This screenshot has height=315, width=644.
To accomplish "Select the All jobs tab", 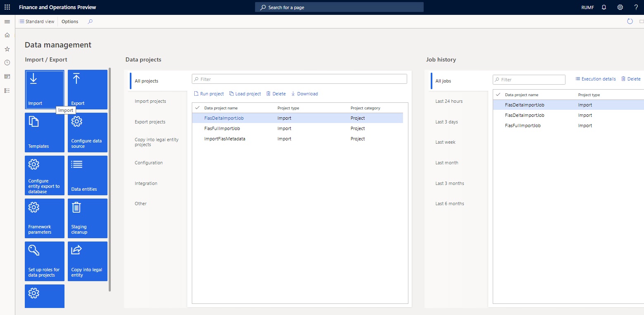I will pos(459,81).
